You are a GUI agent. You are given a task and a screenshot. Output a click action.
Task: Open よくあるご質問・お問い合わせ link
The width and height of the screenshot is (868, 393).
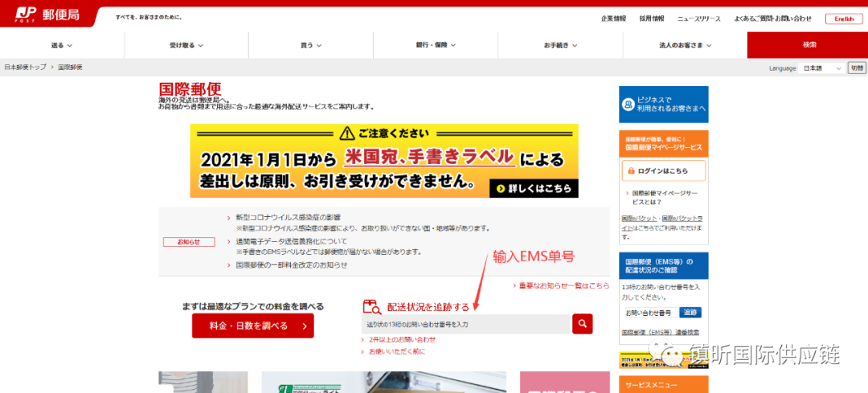773,18
